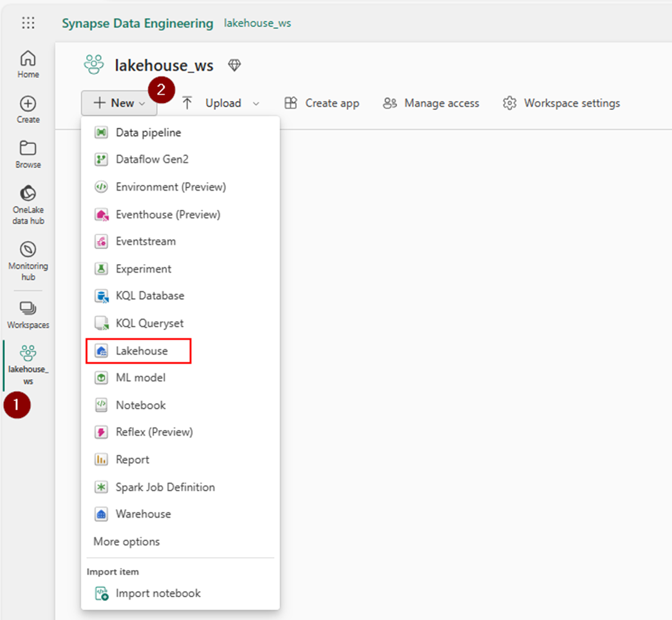Choose Data pipeline from New menu
The width and height of the screenshot is (672, 620).
(181, 133)
